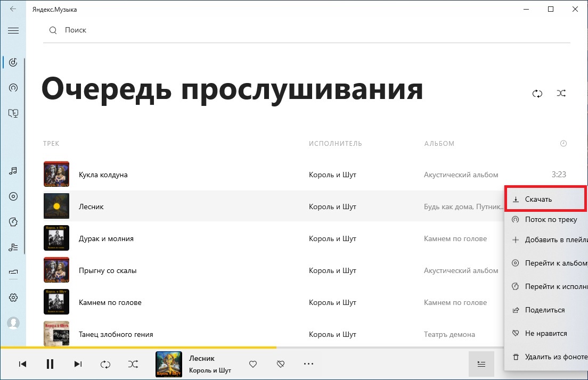Choose Перейти к альбому menu entry
Viewport: 588px width, 380px height.
click(x=546, y=263)
